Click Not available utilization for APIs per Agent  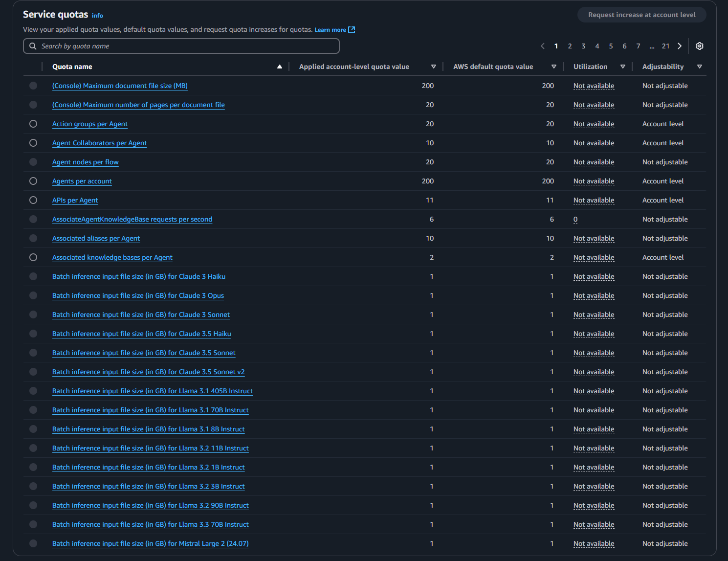594,200
